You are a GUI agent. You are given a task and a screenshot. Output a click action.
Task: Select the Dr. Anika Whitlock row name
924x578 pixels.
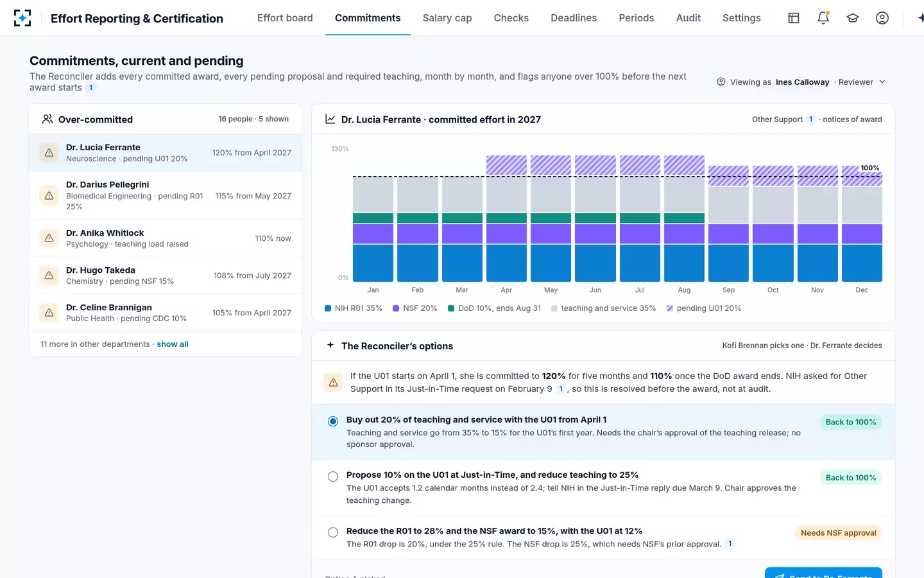[x=105, y=233]
